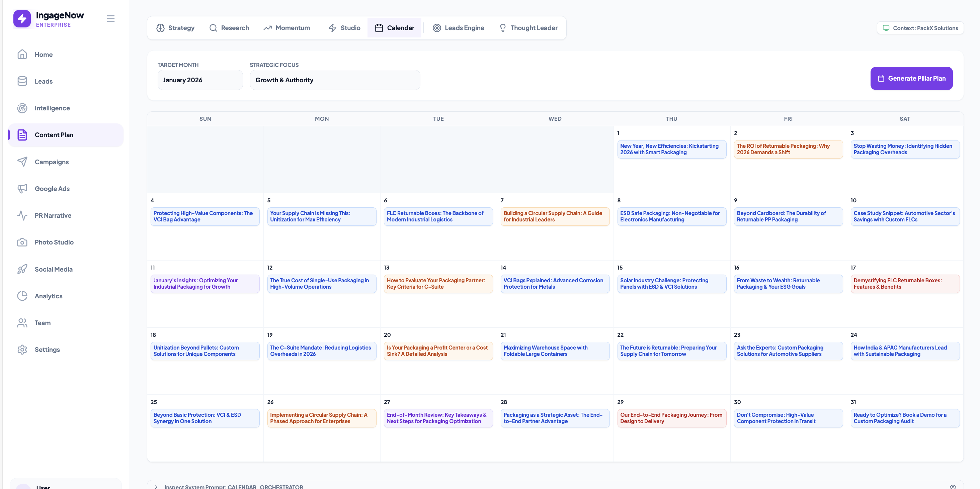Click the IngageNow lightning logo

click(x=22, y=18)
